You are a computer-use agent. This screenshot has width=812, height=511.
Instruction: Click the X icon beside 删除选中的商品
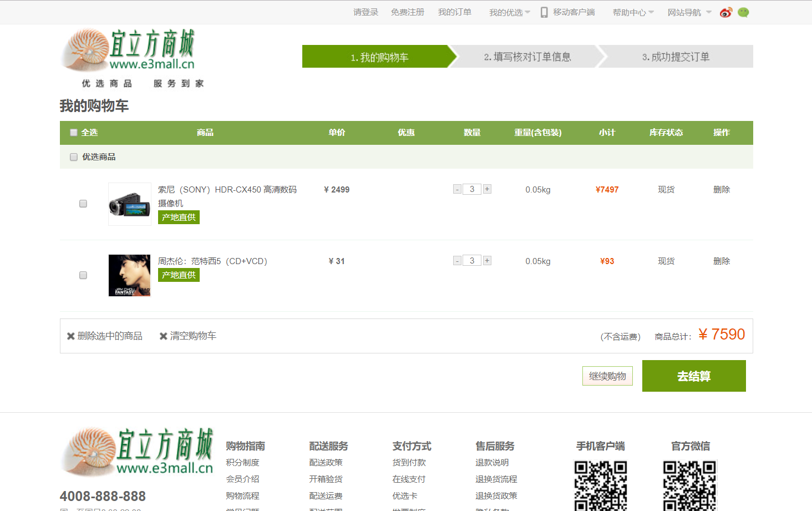71,335
